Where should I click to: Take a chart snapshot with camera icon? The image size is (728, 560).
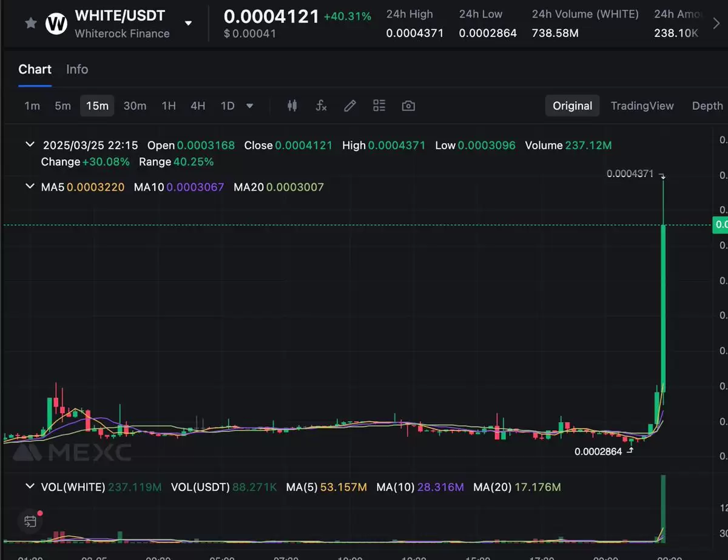[x=409, y=106]
